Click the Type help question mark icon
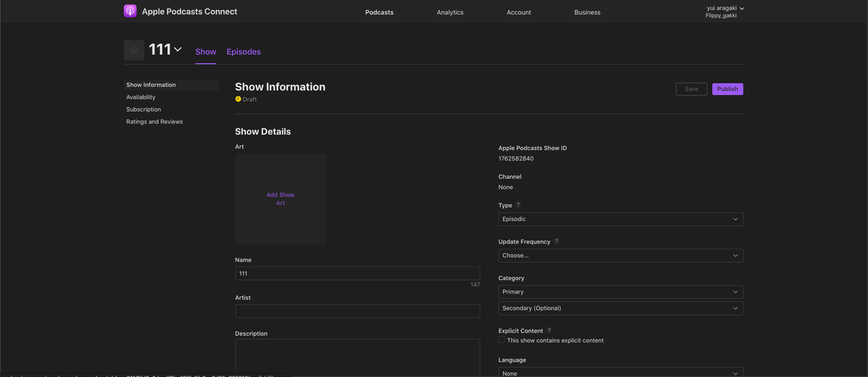Image resolution: width=868 pixels, height=377 pixels. (x=519, y=205)
